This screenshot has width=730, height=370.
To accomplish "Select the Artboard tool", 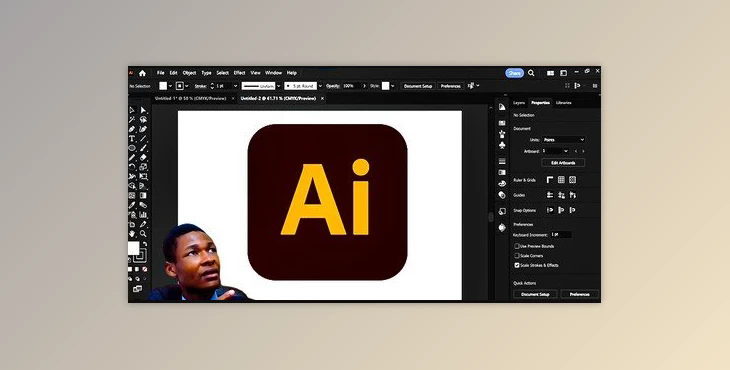I will point(132,224).
